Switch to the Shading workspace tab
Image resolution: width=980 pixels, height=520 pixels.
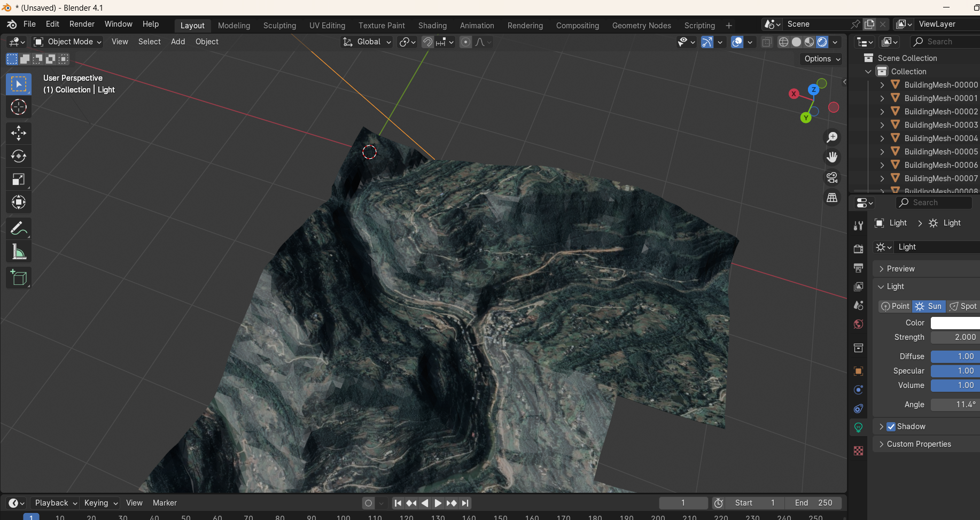pos(432,25)
